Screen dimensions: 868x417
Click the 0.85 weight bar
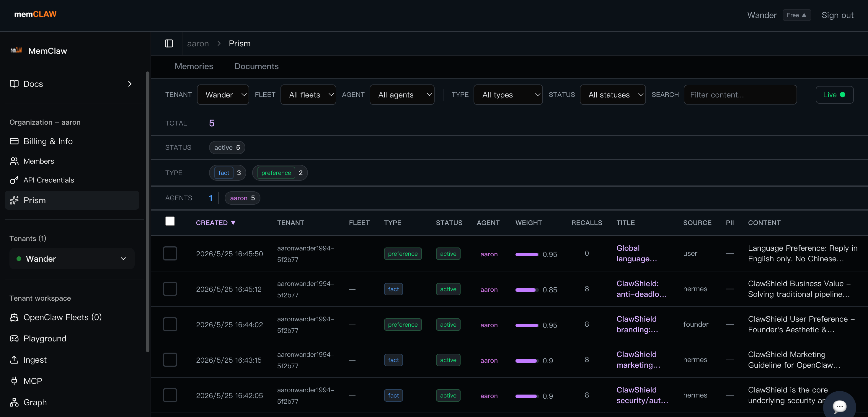pyautogui.click(x=527, y=290)
